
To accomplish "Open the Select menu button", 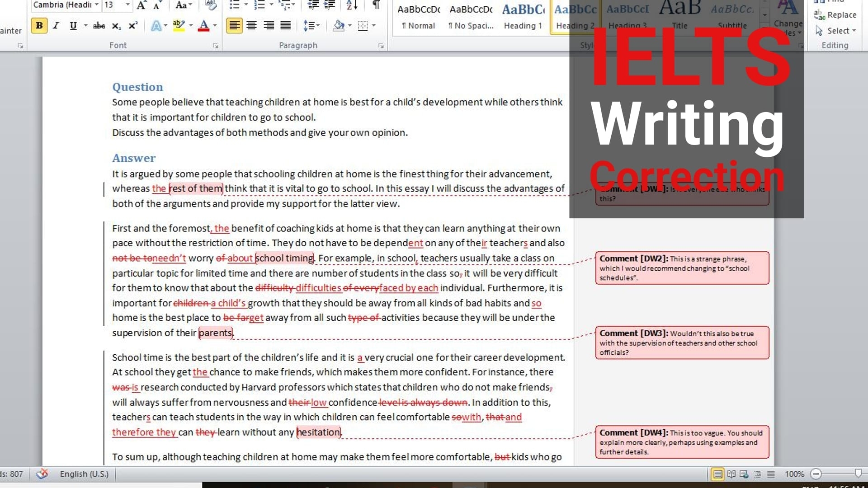I will 836,31.
